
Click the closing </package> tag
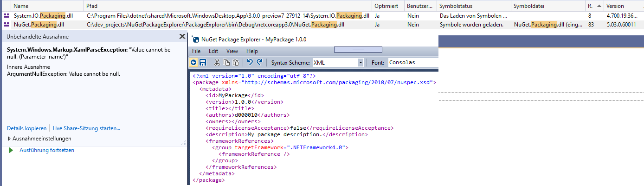coord(209,180)
